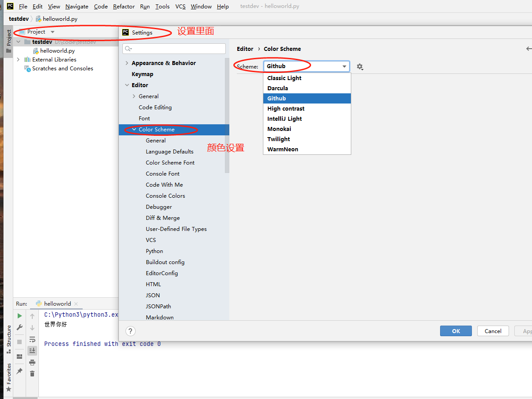Expand Appearance & Behavior settings node
Screen dimensions: 532x399
(127, 63)
